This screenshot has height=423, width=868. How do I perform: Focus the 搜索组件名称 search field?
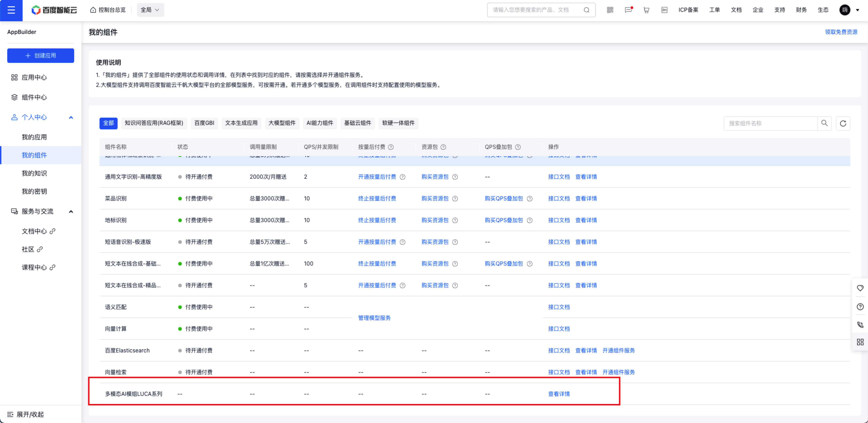pyautogui.click(x=771, y=123)
